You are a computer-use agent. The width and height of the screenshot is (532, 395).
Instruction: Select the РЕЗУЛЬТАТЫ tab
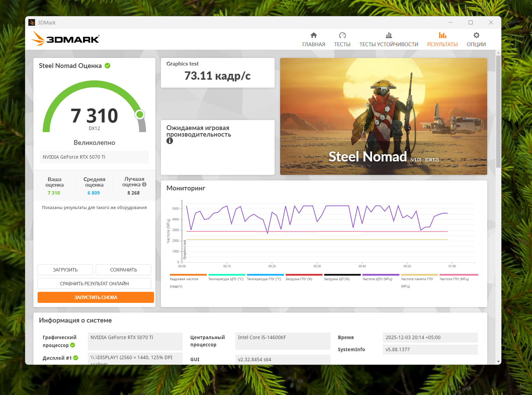(x=442, y=40)
